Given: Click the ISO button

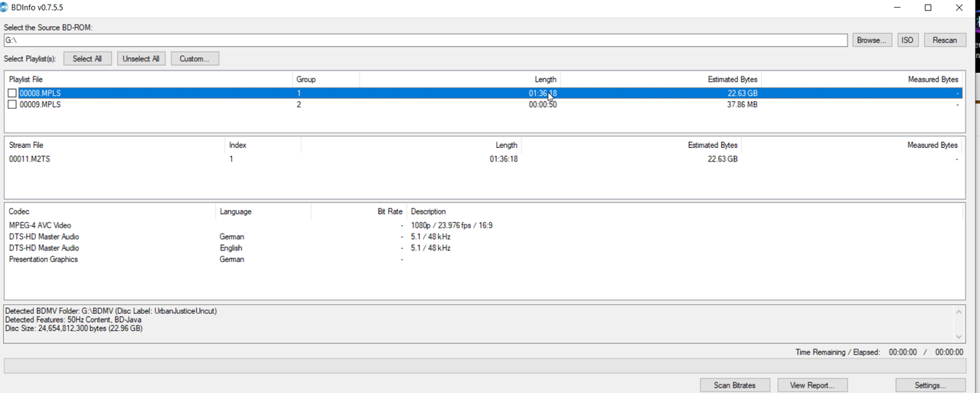Looking at the screenshot, I should pyautogui.click(x=907, y=40).
